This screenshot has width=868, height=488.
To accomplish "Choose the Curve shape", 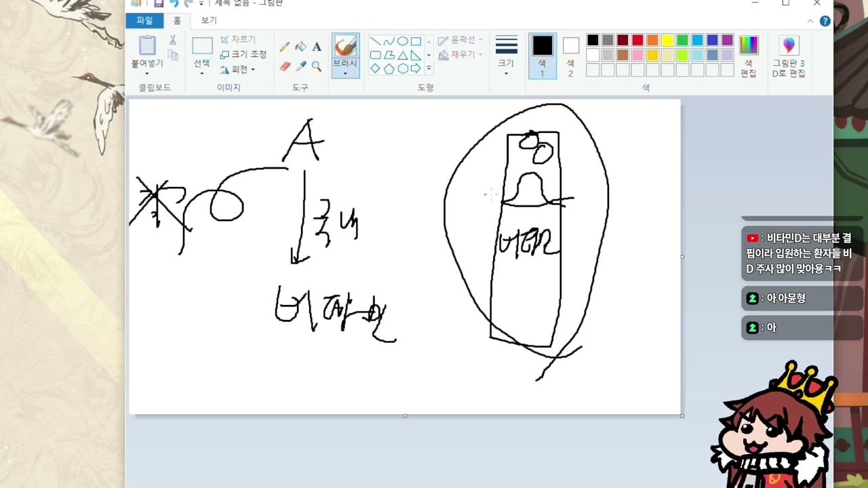I will click(x=389, y=41).
